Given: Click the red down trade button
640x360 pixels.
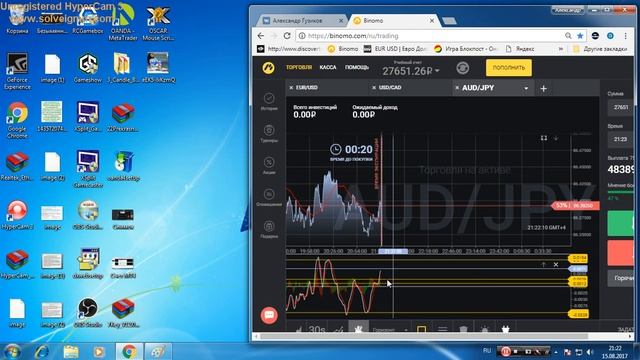Looking at the screenshot, I should [621, 253].
